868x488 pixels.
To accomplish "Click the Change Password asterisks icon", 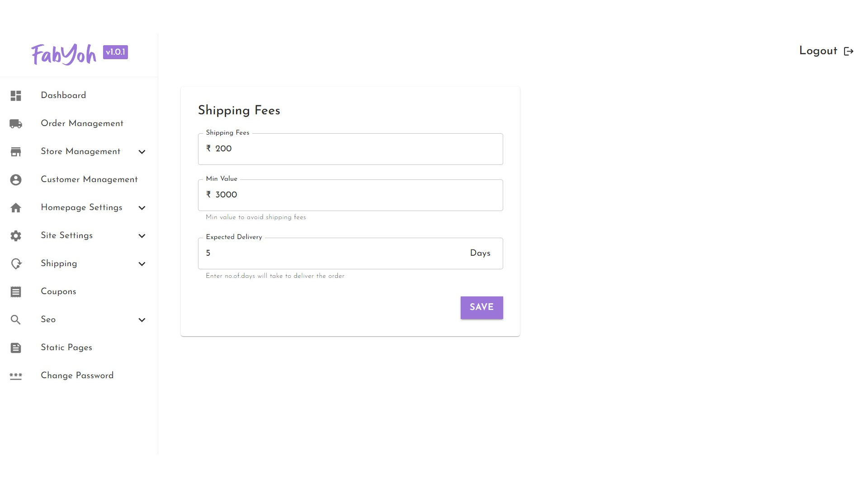I will click(x=16, y=376).
